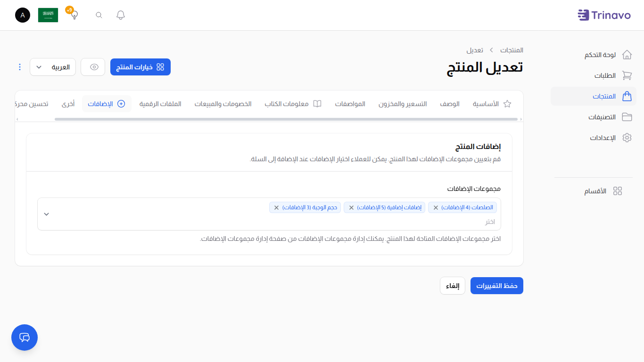Select the التسعير والمخزون tab

(x=403, y=104)
